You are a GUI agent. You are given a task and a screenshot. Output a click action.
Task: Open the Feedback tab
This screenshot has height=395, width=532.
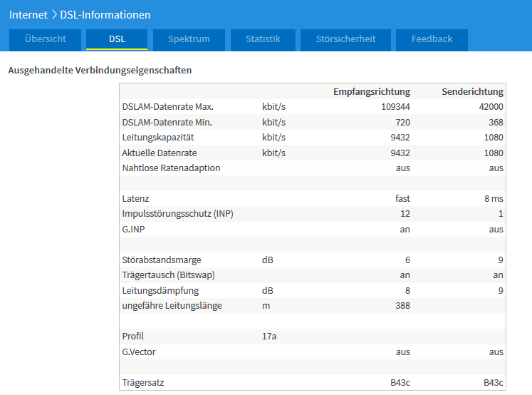pos(432,39)
